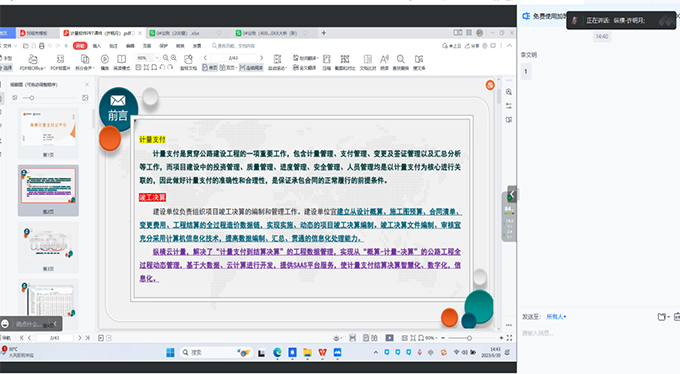Click the chat message input field
Image resolution: width=680 pixels, height=374 pixels.
598,333
